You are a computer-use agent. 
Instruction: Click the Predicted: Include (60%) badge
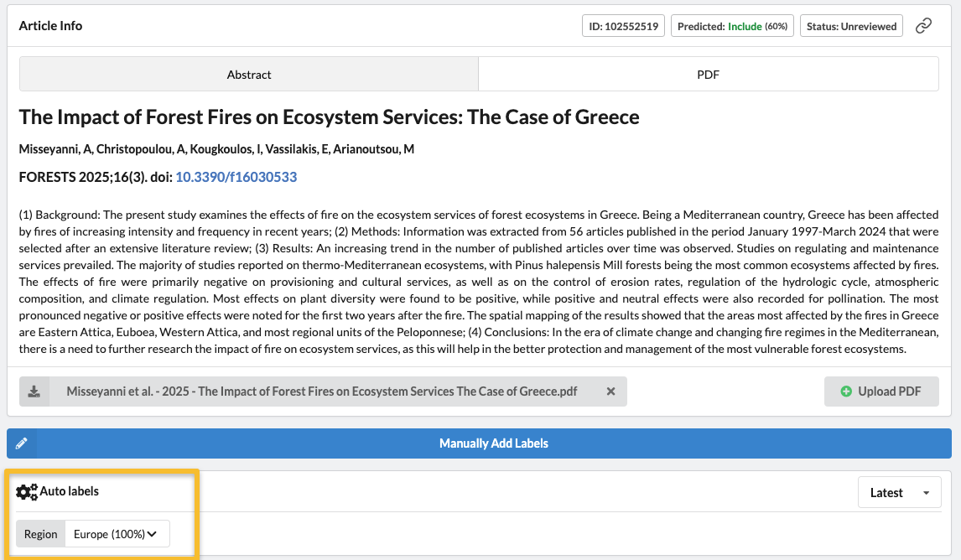732,26
